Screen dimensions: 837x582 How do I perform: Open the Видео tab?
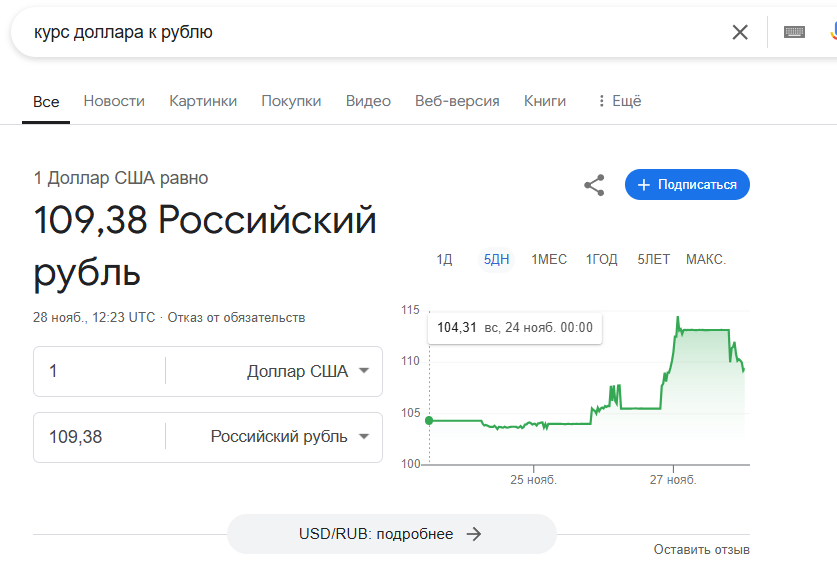coord(368,101)
